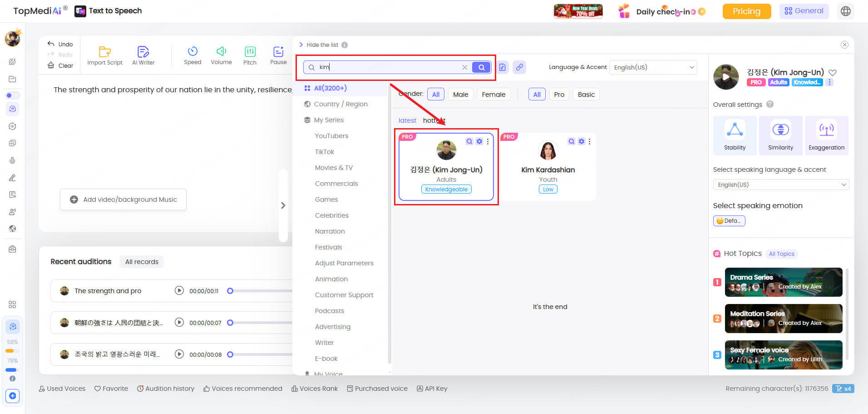Image resolution: width=868 pixels, height=414 pixels.
Task: Click progress slider of Korean audition
Action: coord(261,354)
